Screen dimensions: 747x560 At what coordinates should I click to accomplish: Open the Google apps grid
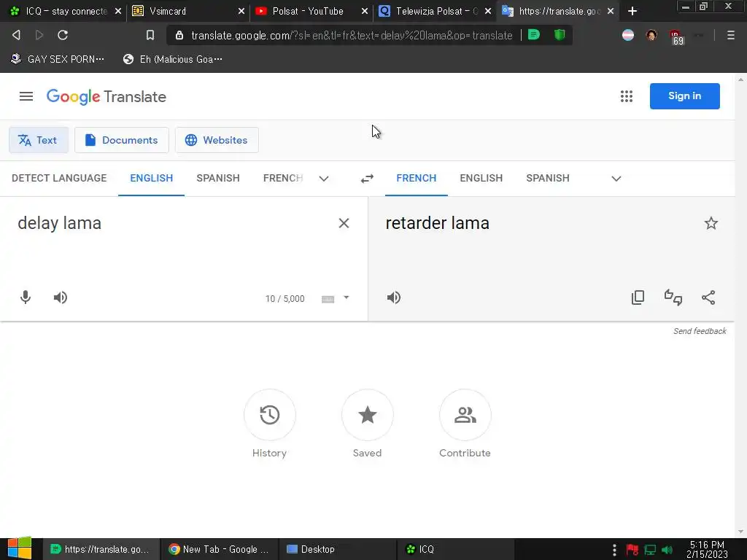click(627, 97)
